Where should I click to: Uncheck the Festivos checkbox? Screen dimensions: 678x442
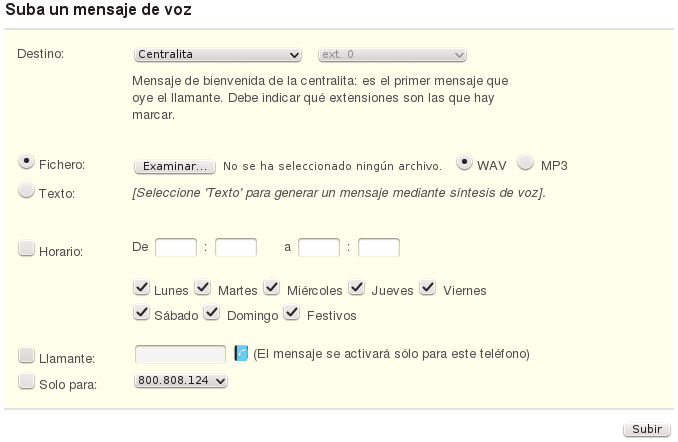292,313
